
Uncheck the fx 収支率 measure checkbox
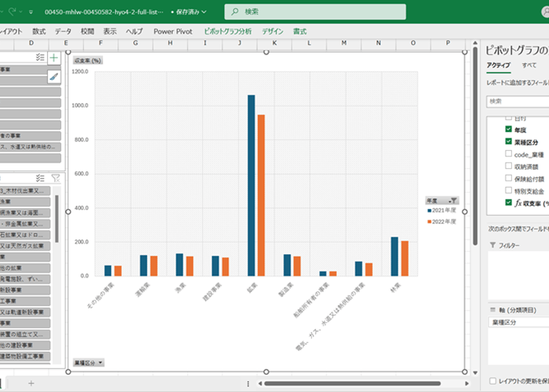(509, 203)
